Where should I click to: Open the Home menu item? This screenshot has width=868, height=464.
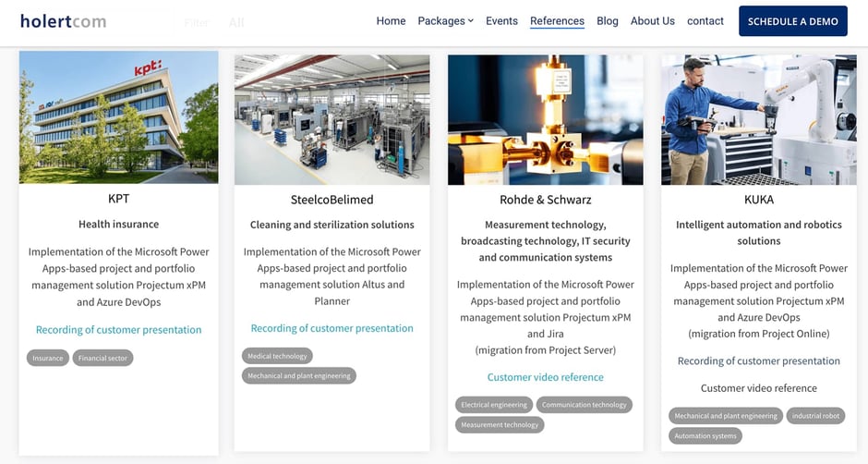pos(391,21)
